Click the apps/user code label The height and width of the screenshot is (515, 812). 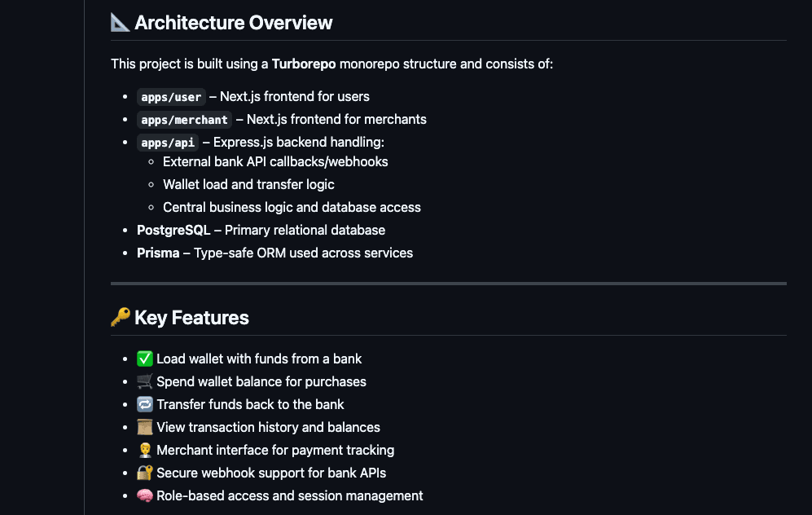coord(171,97)
